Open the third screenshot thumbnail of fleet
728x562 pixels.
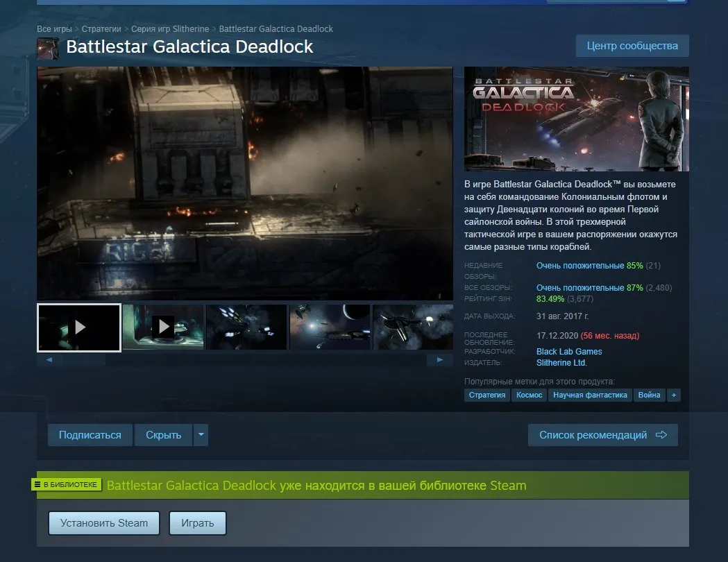tap(246, 327)
